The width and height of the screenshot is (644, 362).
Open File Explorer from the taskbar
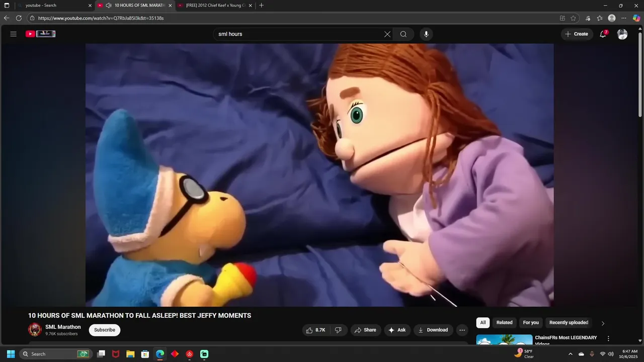click(130, 354)
